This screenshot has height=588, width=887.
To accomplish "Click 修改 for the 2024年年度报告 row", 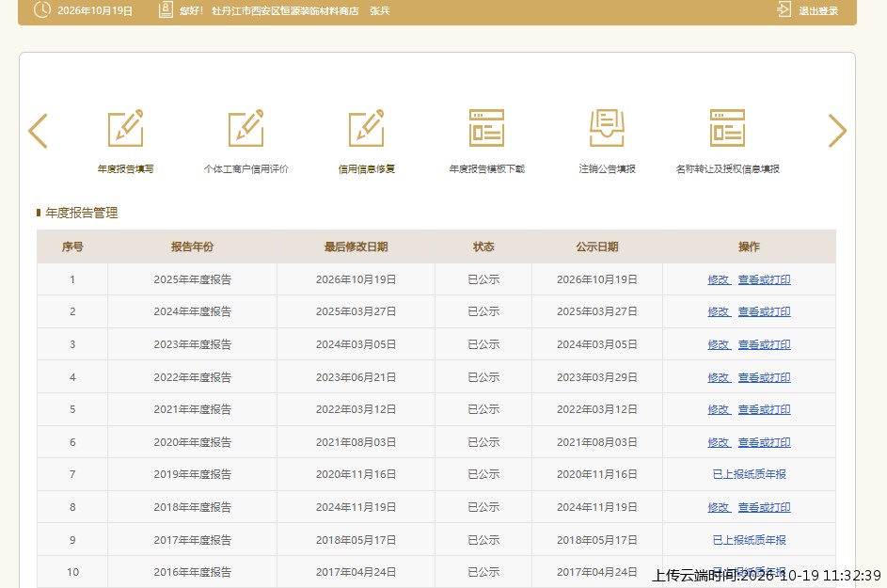I will 719,311.
